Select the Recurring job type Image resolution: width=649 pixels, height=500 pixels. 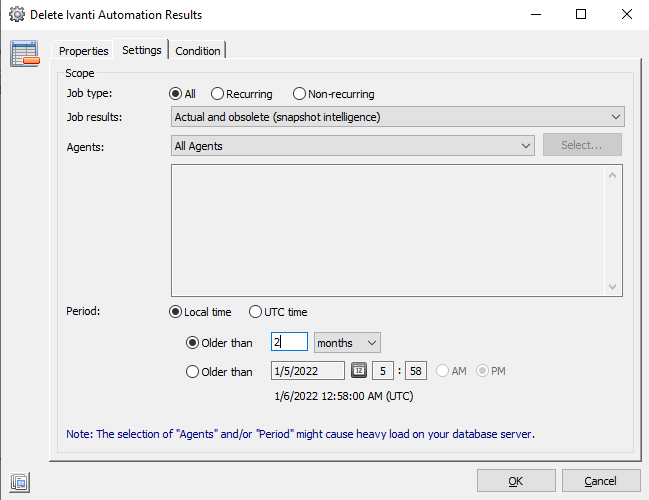click(217, 94)
